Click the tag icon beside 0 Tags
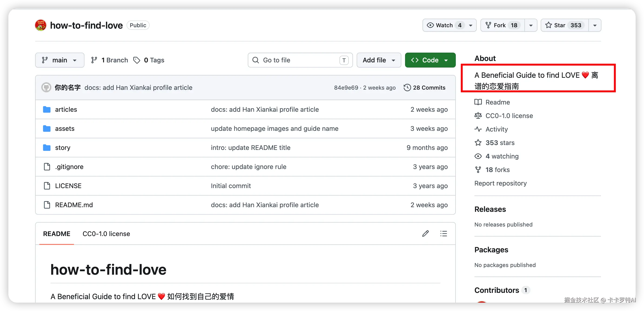Screen dimensions: 644x311 (137, 60)
